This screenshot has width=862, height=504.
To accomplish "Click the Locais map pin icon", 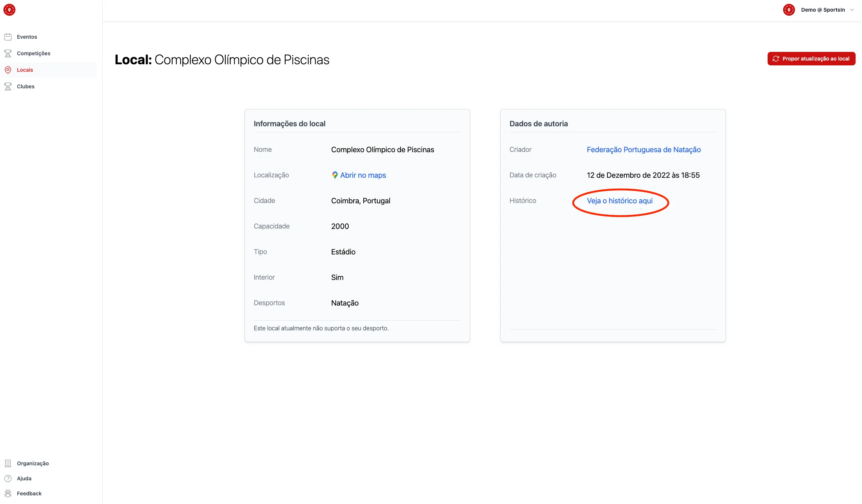I will tap(8, 70).
